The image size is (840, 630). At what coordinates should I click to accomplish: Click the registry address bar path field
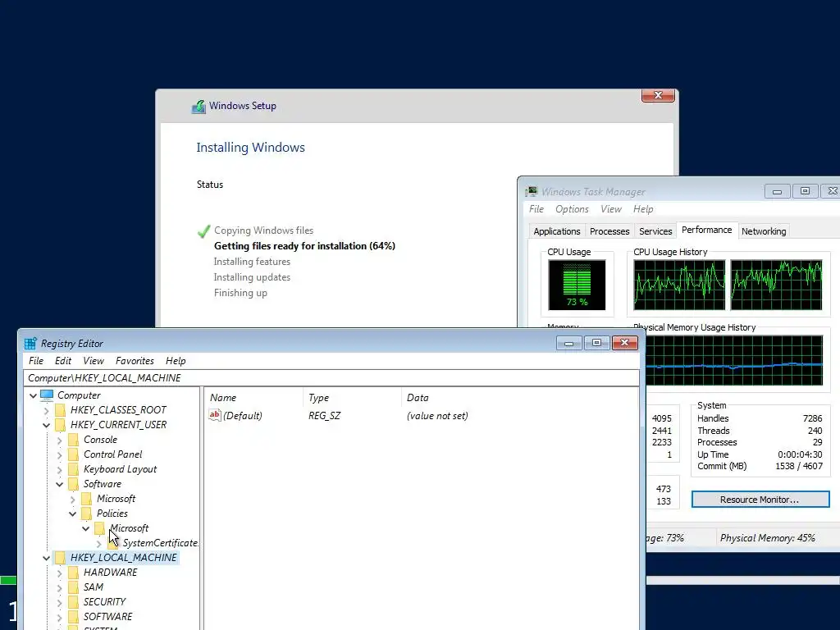331,377
